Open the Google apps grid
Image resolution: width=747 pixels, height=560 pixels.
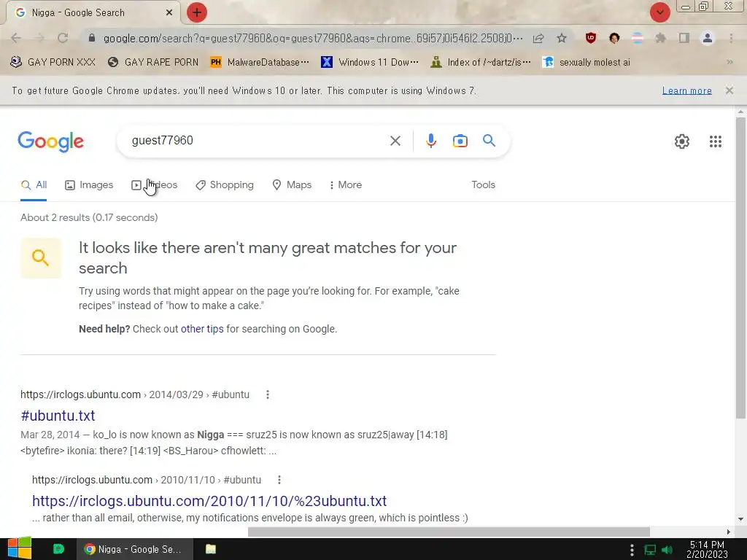[716, 141]
